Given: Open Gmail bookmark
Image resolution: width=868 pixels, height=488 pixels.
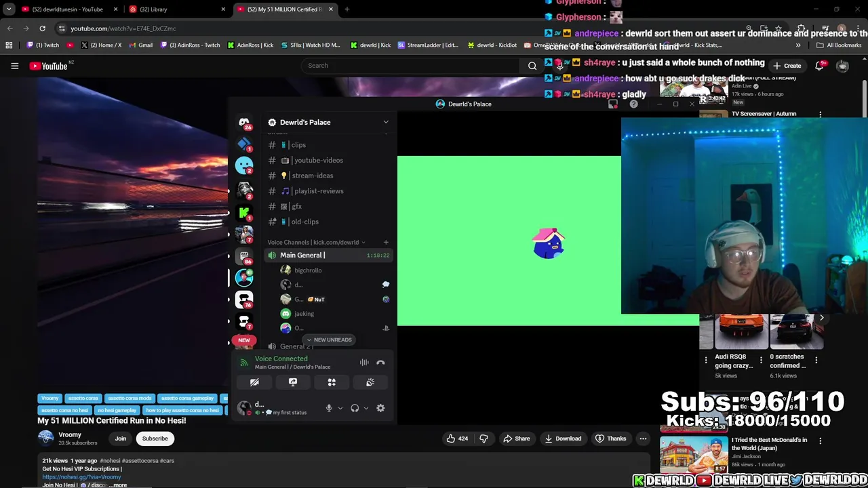Looking at the screenshot, I should tap(140, 45).
